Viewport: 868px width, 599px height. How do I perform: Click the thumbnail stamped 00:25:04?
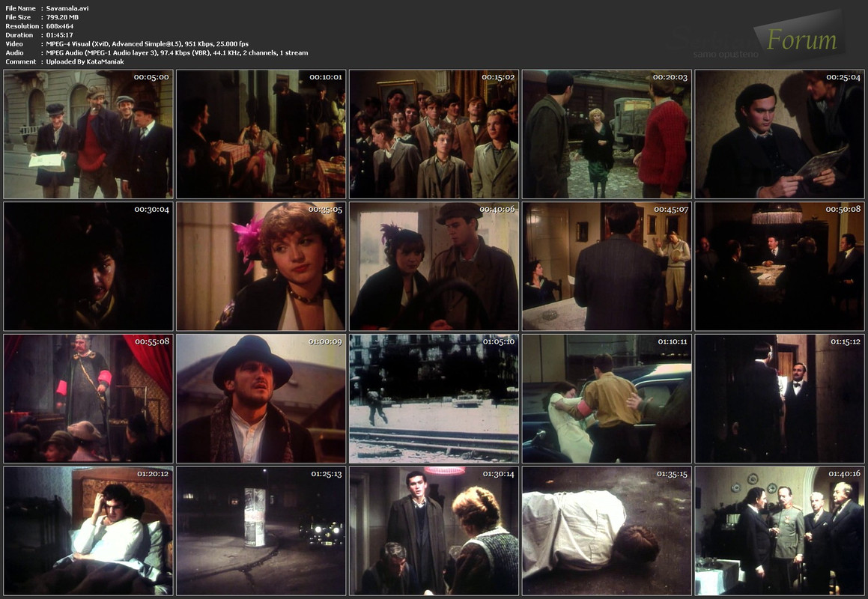[x=780, y=134]
